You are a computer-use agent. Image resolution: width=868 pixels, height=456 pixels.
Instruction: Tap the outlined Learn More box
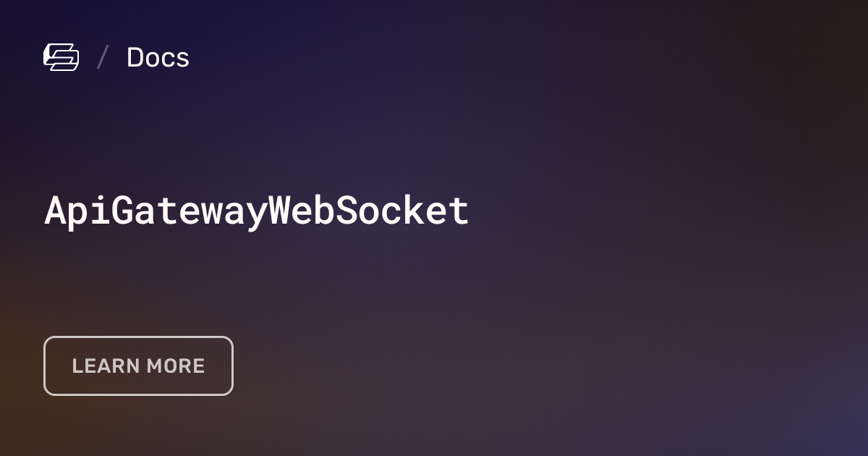[138, 366]
